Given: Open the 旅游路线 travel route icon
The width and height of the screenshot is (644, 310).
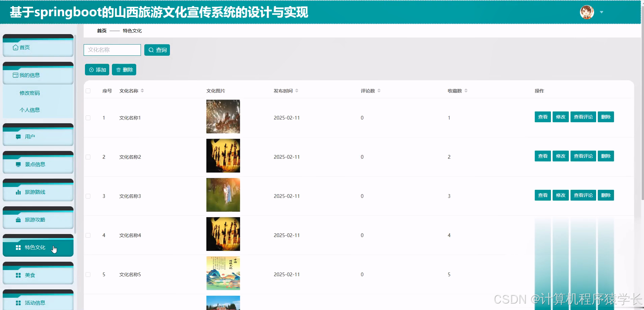Looking at the screenshot, I should point(18,192).
